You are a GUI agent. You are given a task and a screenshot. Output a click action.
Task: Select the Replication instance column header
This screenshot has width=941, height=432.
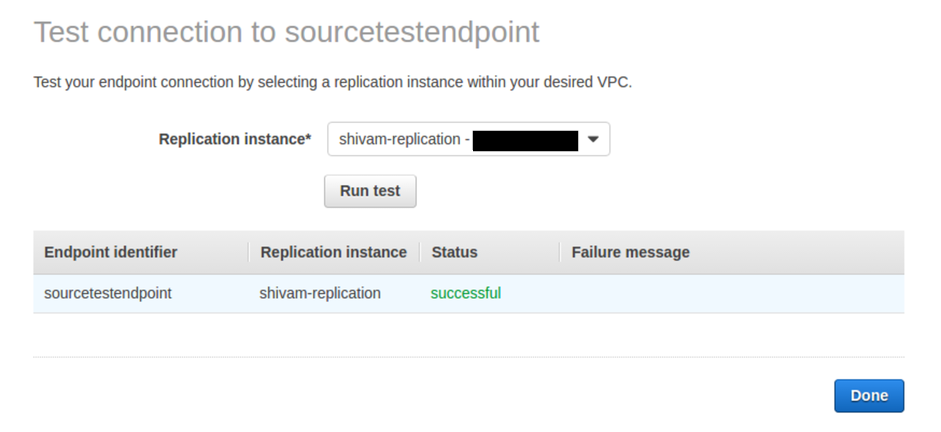334,252
